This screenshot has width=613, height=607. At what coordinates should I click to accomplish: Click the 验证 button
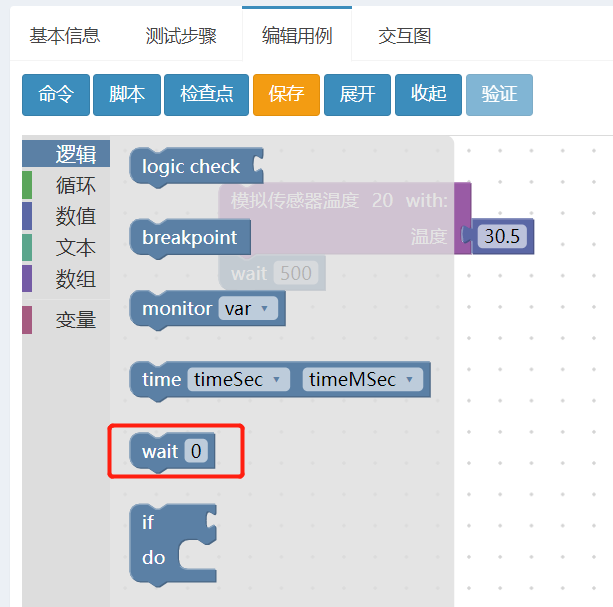click(x=499, y=95)
